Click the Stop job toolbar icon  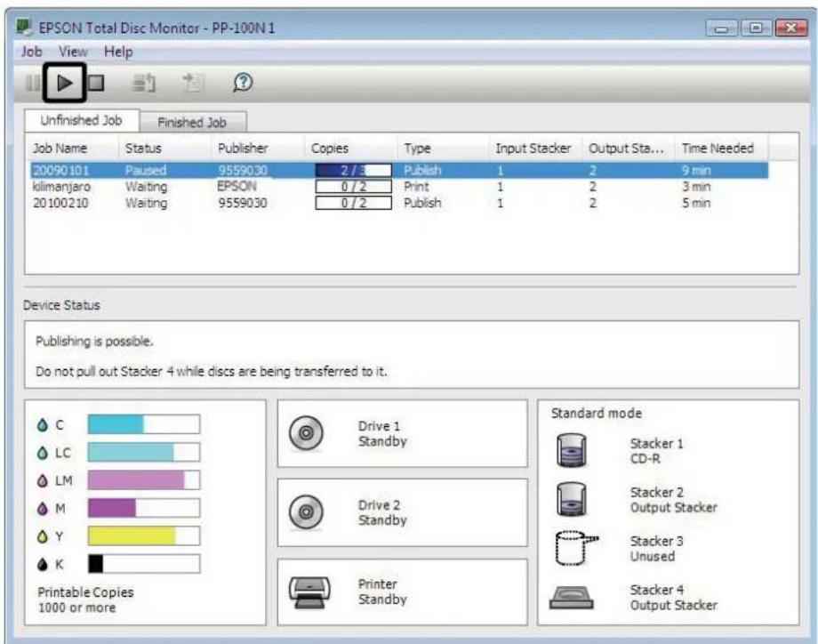tap(96, 83)
